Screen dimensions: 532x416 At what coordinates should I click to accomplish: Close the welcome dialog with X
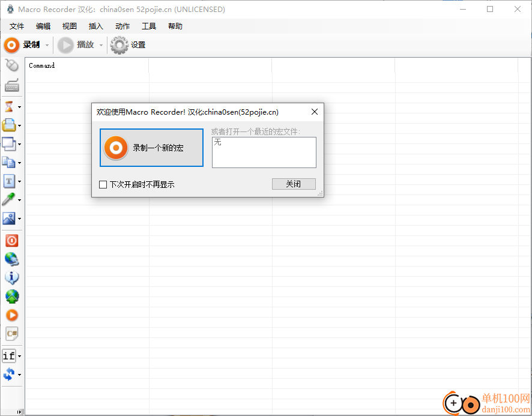pos(315,112)
